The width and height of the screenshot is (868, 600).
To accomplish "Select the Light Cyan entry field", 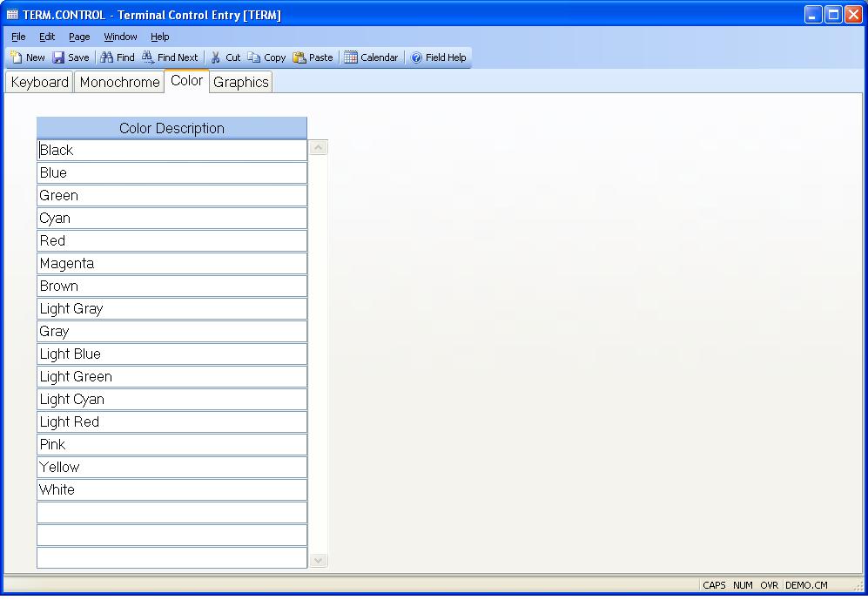I will click(172, 399).
